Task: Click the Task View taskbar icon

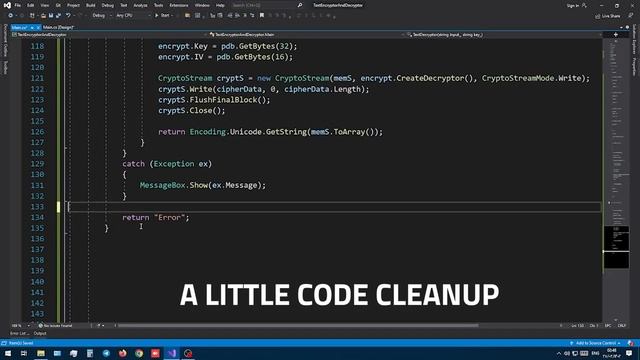Action: (x=24, y=353)
